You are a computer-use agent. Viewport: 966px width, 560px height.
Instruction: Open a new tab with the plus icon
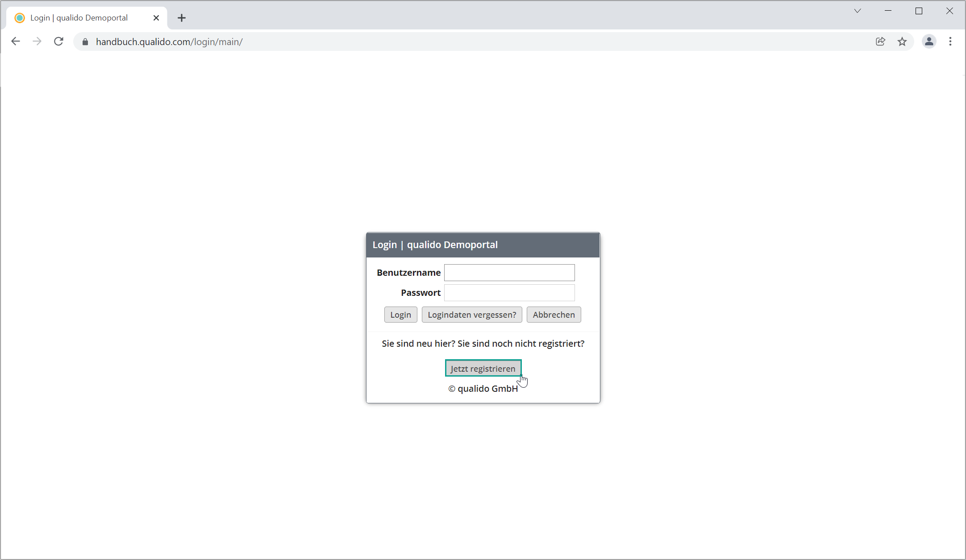click(x=181, y=18)
